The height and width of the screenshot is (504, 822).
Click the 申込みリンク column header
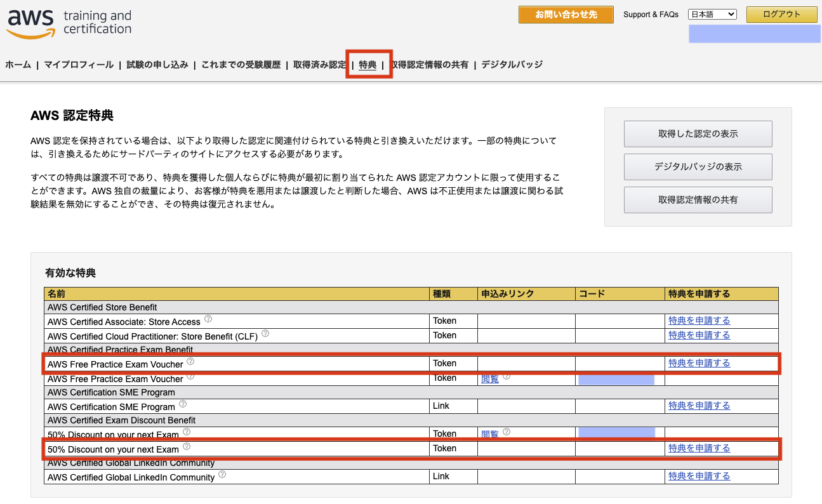tap(526, 294)
